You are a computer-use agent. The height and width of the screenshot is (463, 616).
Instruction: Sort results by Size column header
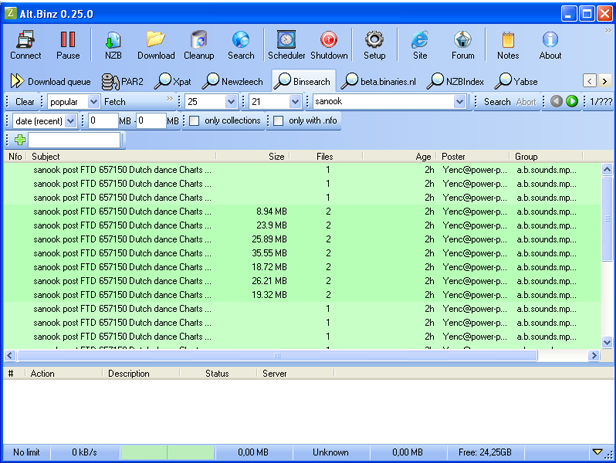tap(253, 156)
